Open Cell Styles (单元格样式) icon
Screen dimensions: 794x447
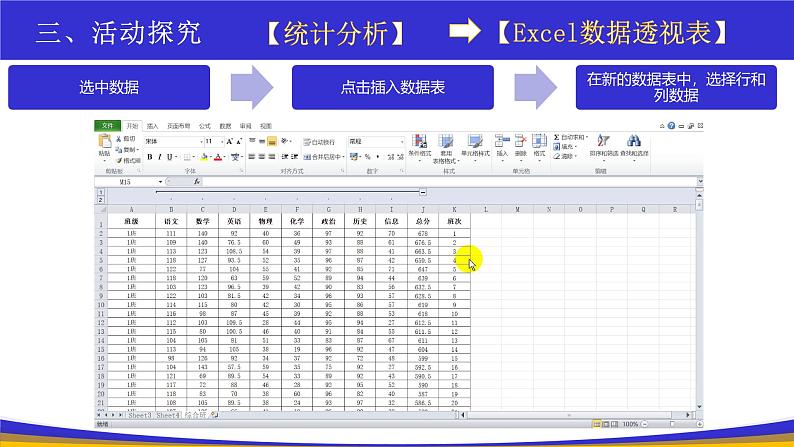(475, 141)
